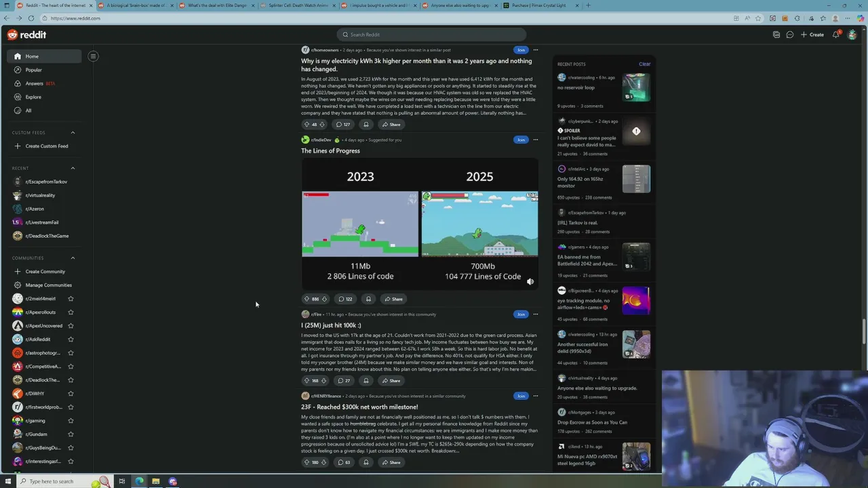The width and height of the screenshot is (868, 488).
Task: Open r/EscapefromTarkov in Recent list
Action: tap(44, 182)
